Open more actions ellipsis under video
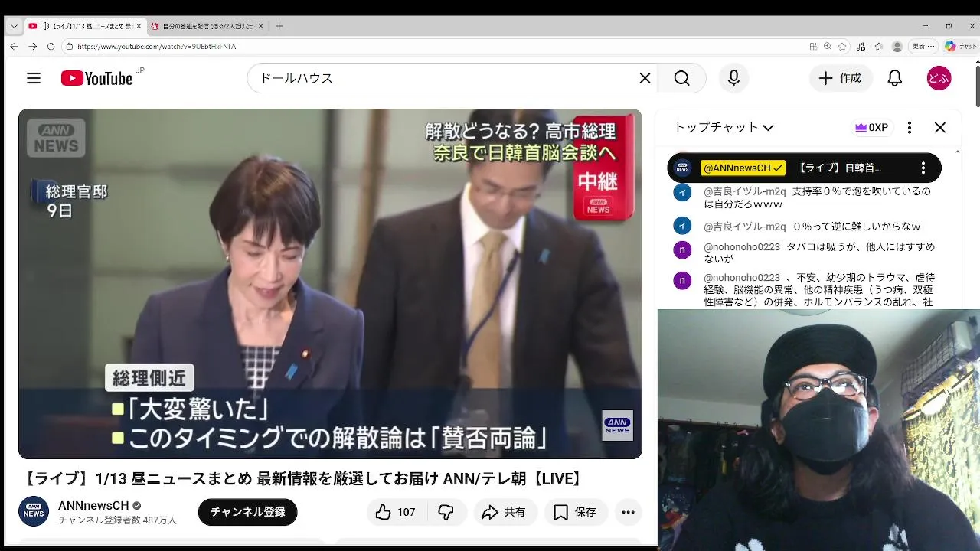 coord(629,512)
